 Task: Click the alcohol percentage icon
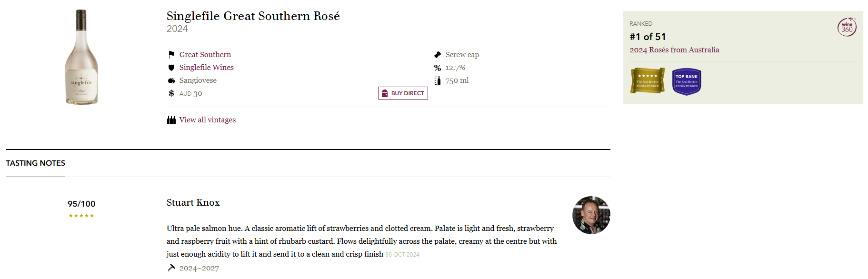pos(438,68)
